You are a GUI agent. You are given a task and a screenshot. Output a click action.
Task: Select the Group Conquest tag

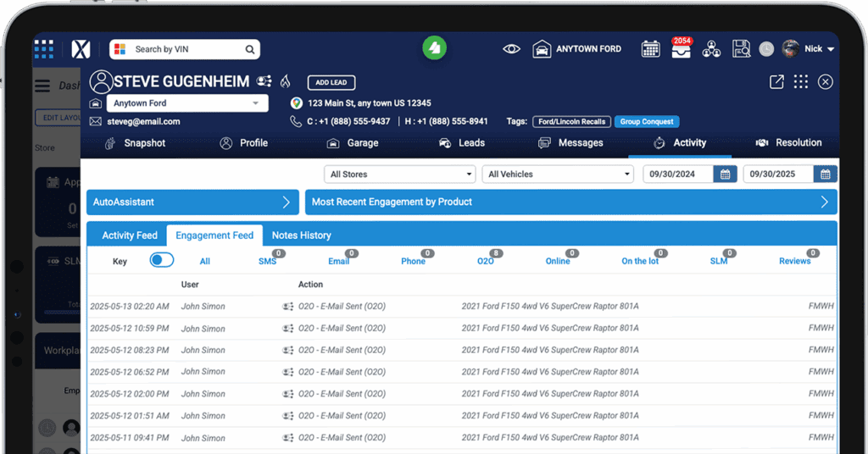click(x=647, y=122)
